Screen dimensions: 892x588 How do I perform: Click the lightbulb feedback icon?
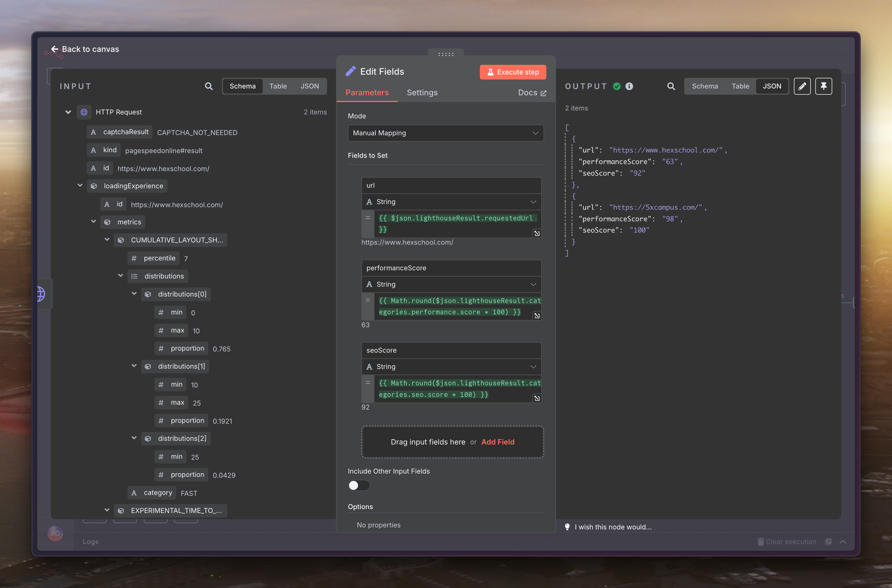(x=567, y=527)
